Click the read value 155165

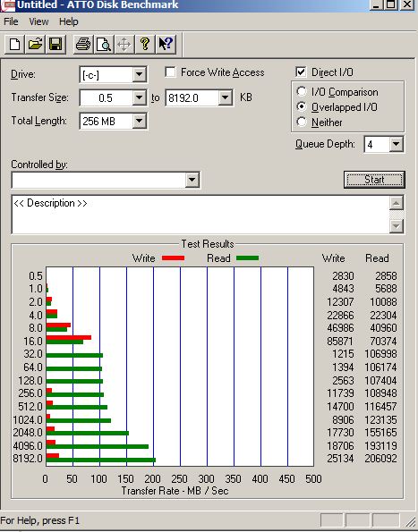point(380,432)
